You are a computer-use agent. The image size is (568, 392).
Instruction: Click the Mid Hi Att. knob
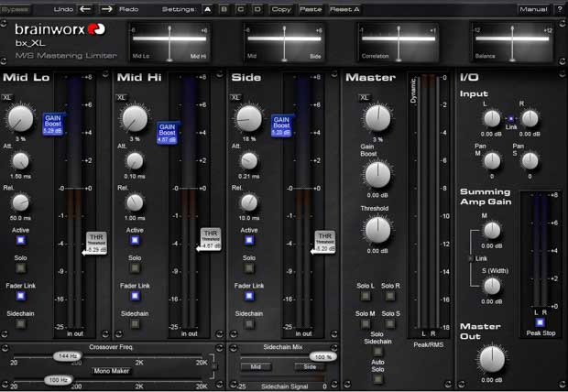click(135, 161)
